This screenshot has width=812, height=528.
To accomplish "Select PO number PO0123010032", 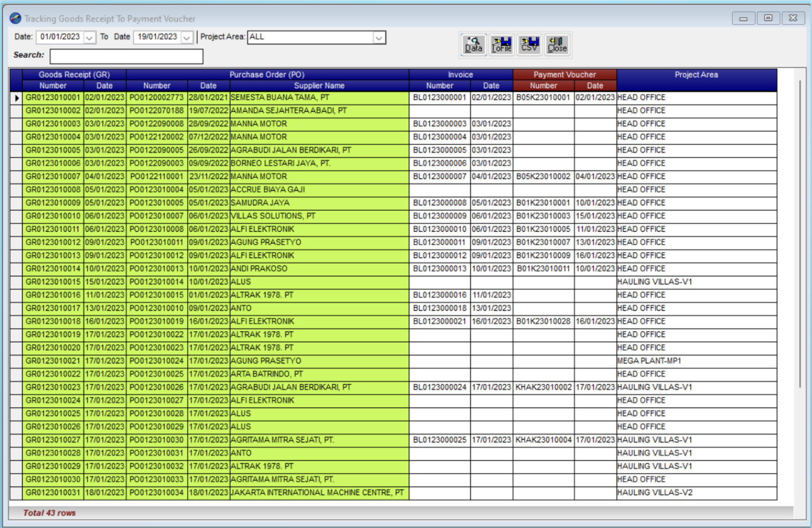I will click(157, 466).
